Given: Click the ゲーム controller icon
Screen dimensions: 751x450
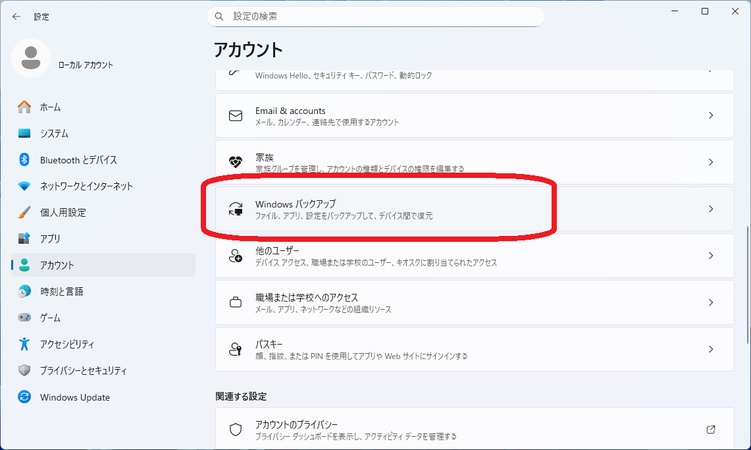Looking at the screenshot, I should tap(24, 317).
